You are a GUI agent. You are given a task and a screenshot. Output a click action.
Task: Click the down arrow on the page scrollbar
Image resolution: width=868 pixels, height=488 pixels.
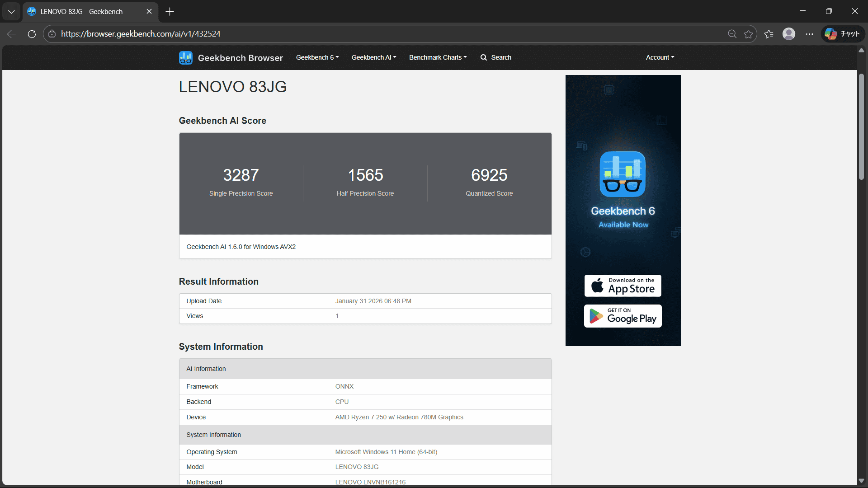click(862, 481)
